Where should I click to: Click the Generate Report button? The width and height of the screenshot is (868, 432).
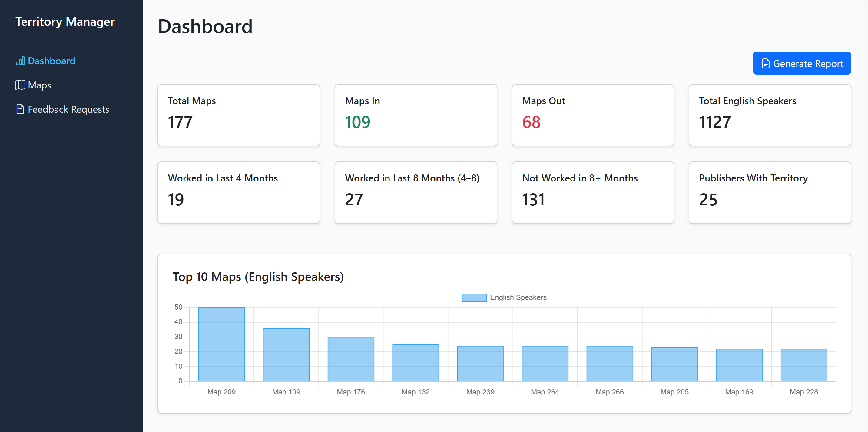click(802, 63)
